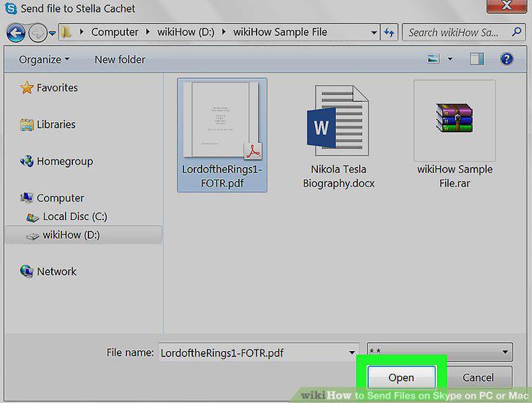
Task: Select the Nikola Tesla Biography.docx file
Action: (x=338, y=137)
